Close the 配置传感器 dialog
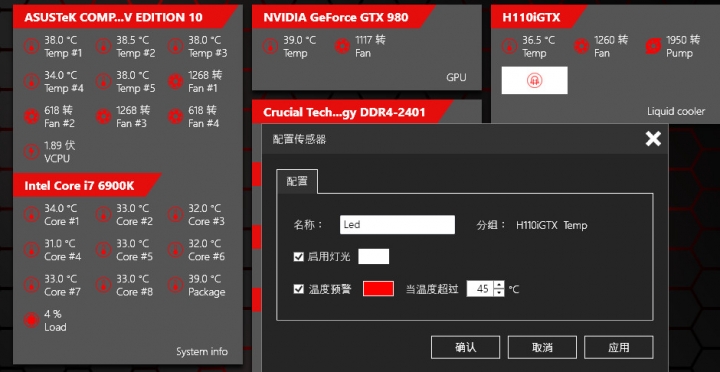 653,139
